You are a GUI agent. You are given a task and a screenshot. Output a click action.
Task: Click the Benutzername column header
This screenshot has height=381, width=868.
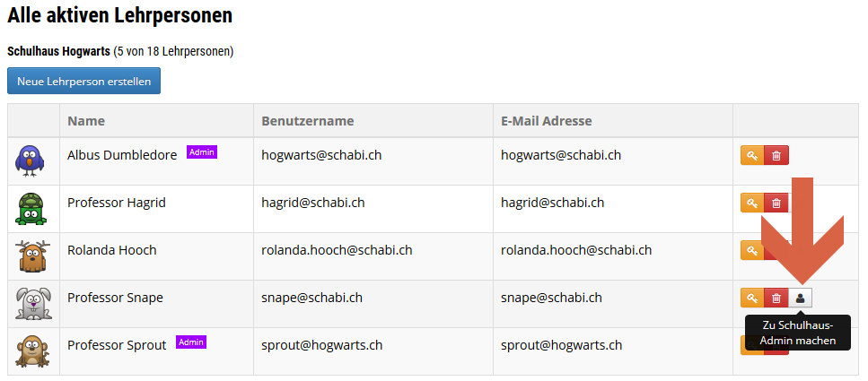point(308,120)
